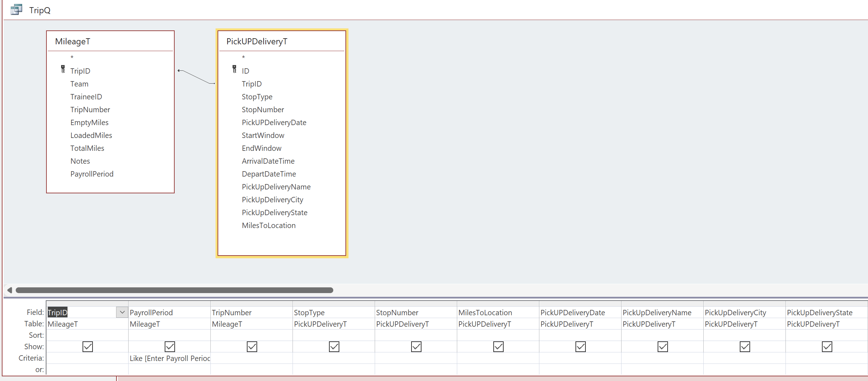This screenshot has width=868, height=381.
Task: Click the TripQ query icon in the tab
Action: pos(16,10)
